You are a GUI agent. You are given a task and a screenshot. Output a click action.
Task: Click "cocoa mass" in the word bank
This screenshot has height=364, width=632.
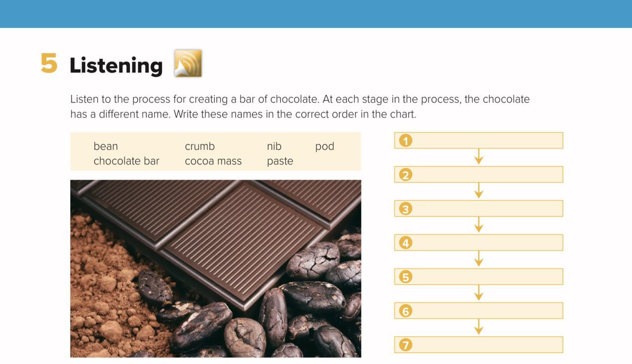[213, 161]
